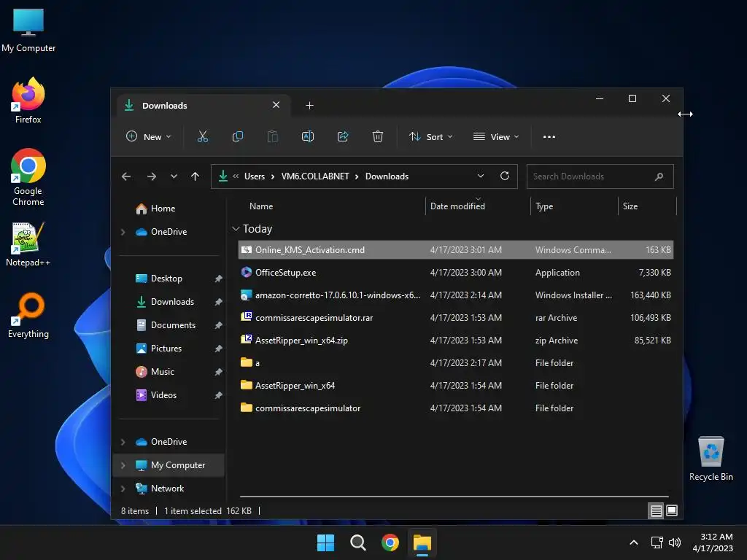The image size is (747, 560).
Task: Click the Delete trash icon
Action: click(377, 136)
